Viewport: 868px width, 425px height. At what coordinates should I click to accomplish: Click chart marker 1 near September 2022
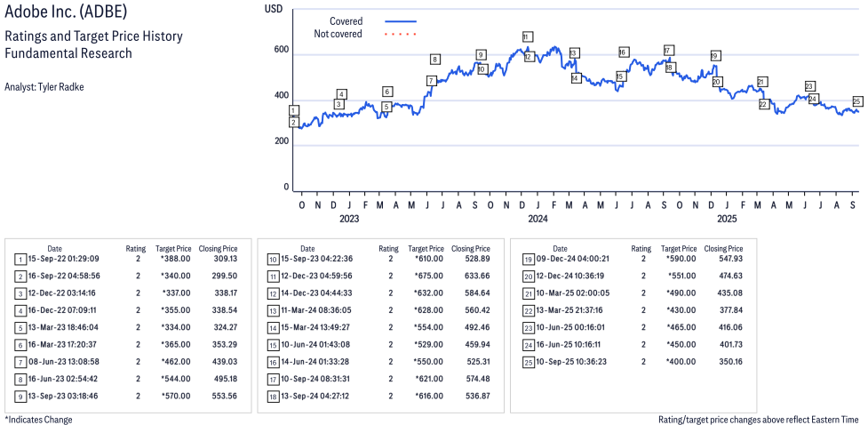[294, 111]
